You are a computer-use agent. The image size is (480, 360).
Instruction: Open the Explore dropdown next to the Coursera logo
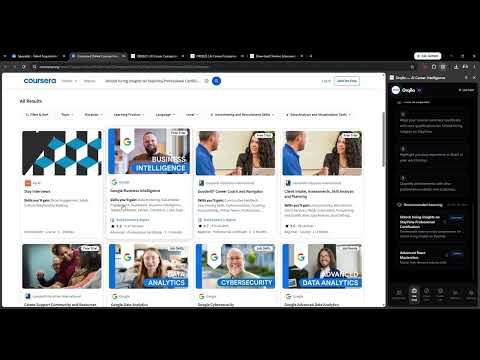[69, 81]
